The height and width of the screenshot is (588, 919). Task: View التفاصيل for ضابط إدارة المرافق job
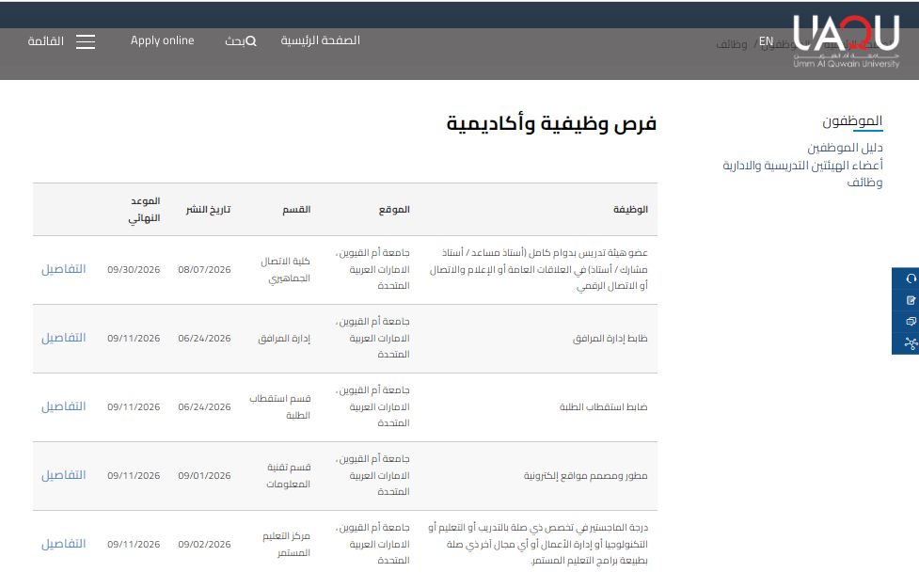pyautogui.click(x=63, y=338)
